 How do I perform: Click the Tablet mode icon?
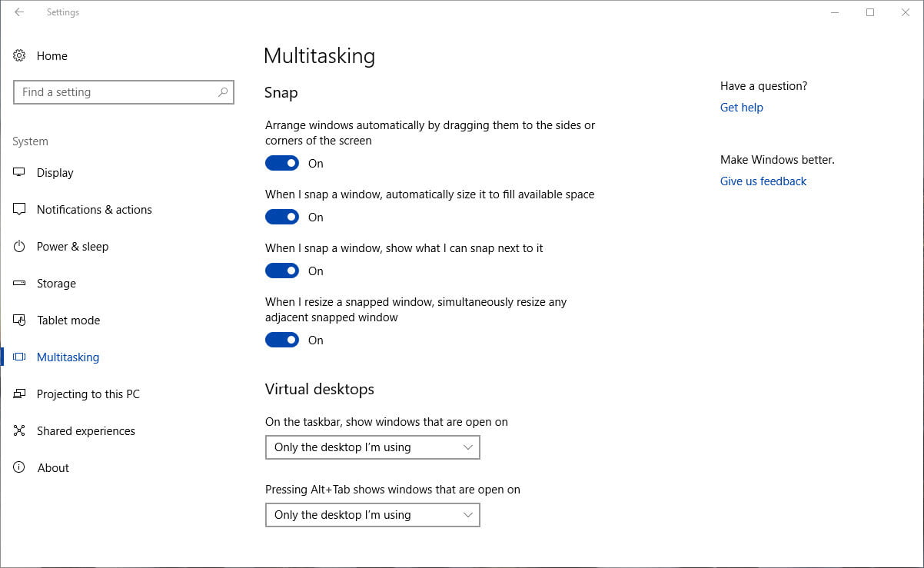pos(19,320)
